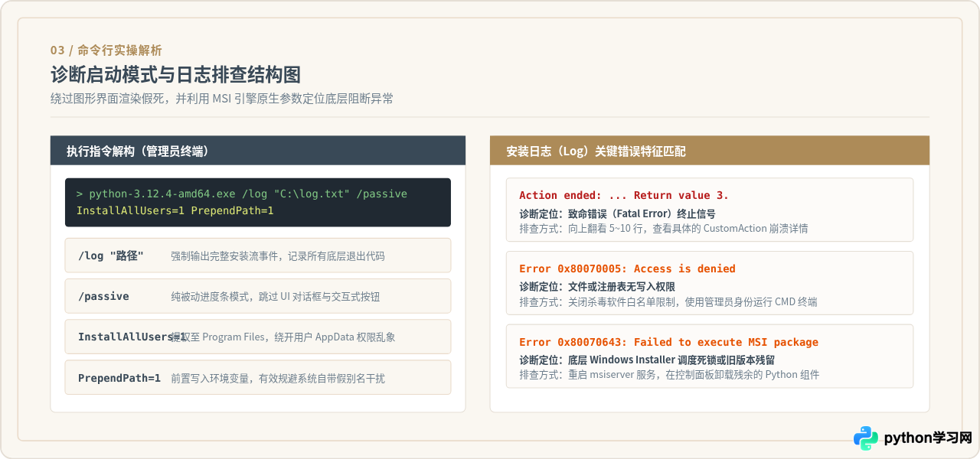Viewport: 980px width, 459px height.
Task: Select the bold row label "InstallAllUsers=1"
Action: 132,337
